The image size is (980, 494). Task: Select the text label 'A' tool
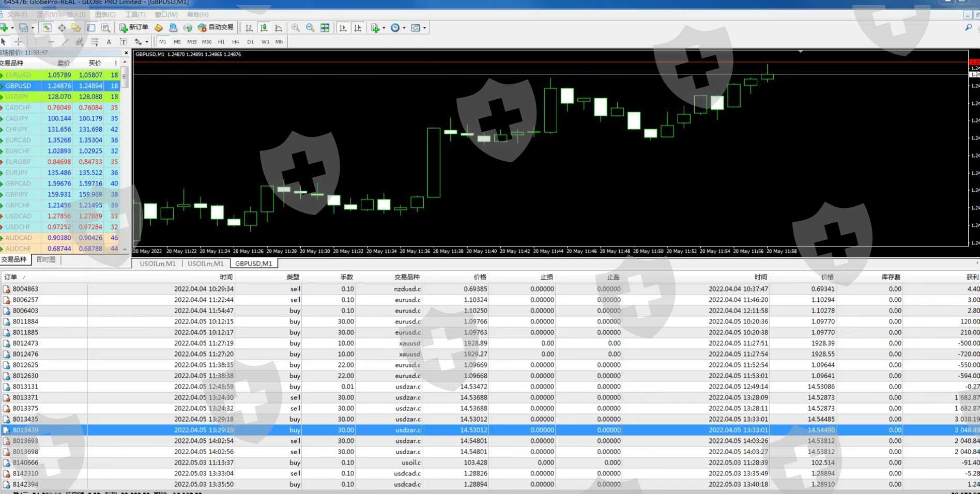point(109,42)
